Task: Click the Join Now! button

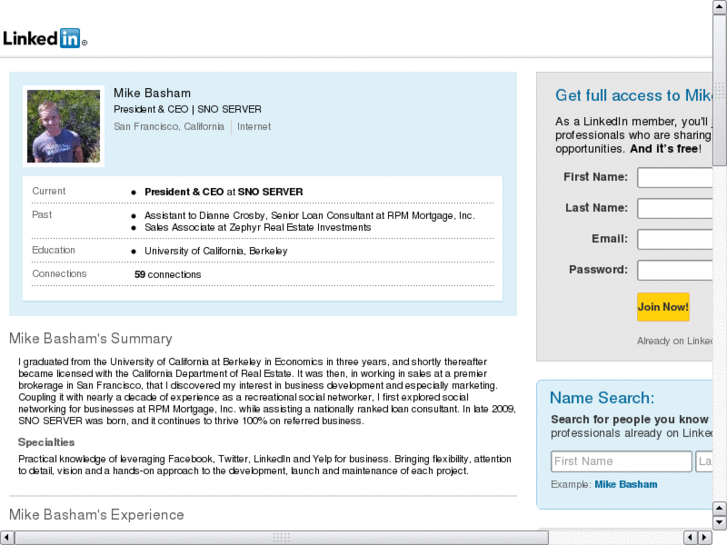Action: click(x=663, y=307)
